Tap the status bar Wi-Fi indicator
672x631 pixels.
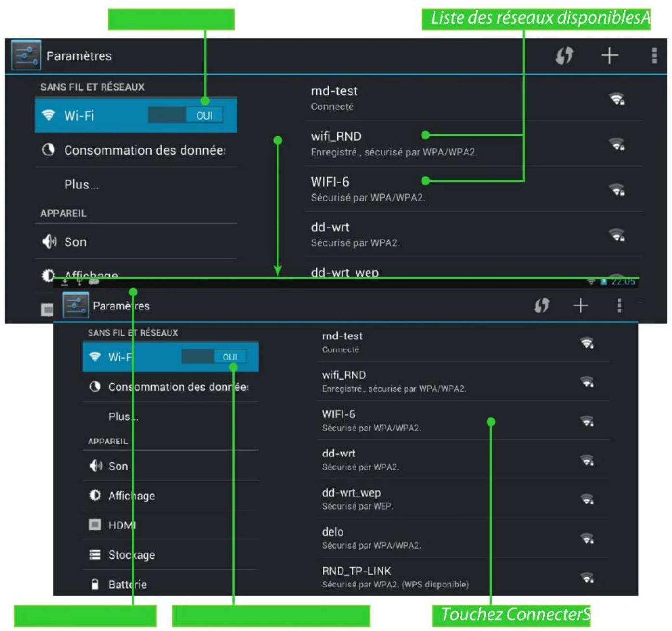(x=591, y=282)
